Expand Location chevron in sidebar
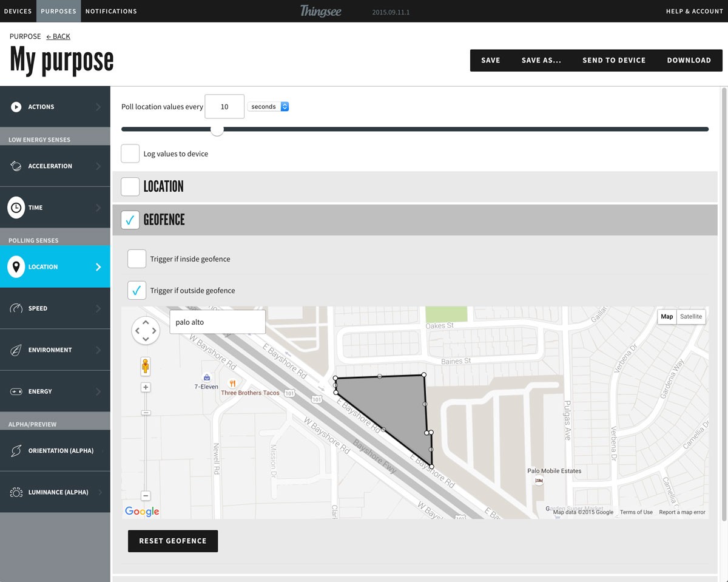 pos(98,266)
